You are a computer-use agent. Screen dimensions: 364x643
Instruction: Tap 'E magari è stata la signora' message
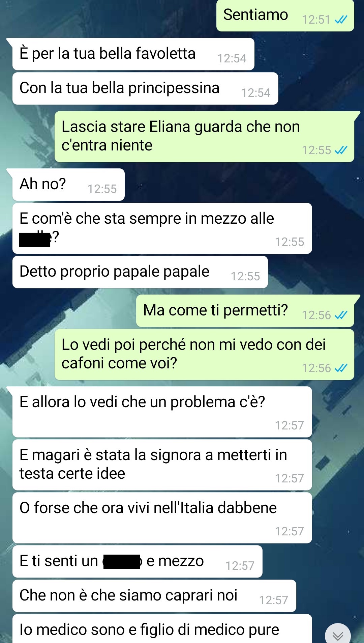click(x=162, y=465)
